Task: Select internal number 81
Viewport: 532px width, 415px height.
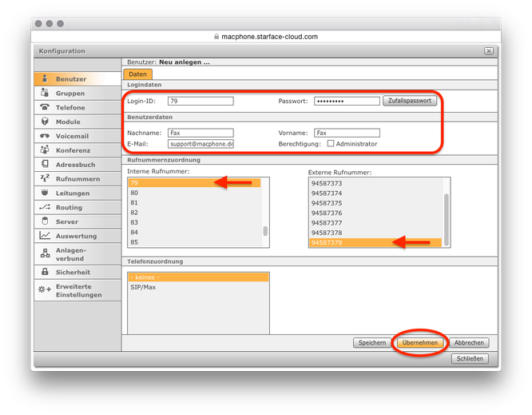Action: pyautogui.click(x=194, y=202)
